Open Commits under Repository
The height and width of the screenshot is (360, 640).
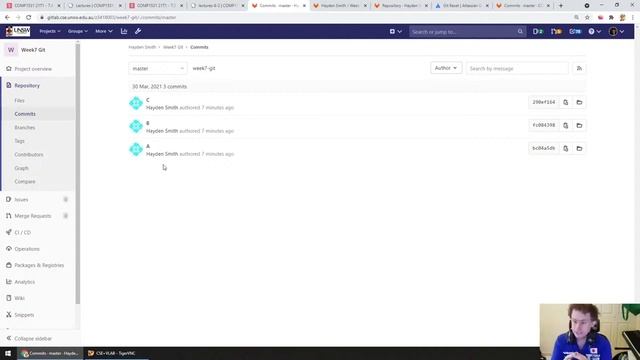point(25,114)
